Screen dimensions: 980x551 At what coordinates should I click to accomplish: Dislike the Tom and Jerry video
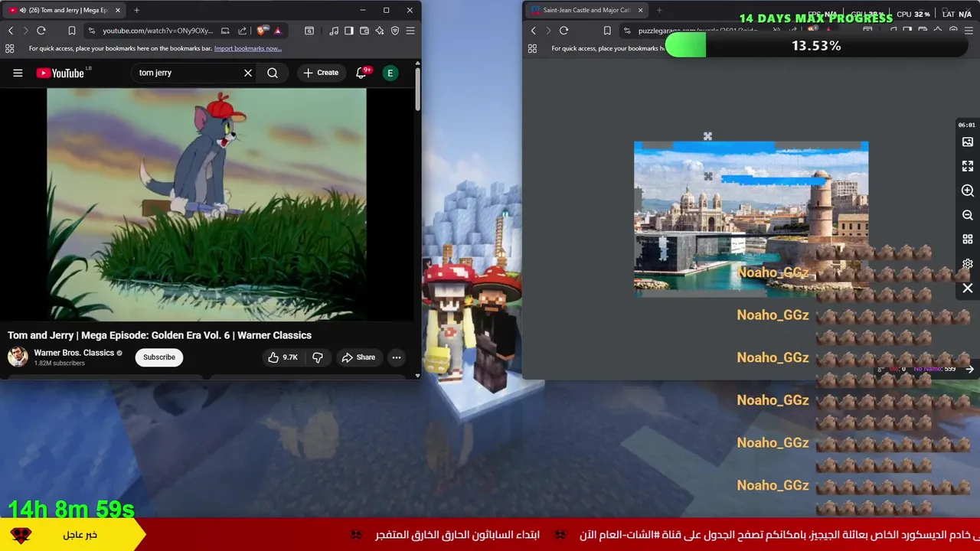point(318,357)
